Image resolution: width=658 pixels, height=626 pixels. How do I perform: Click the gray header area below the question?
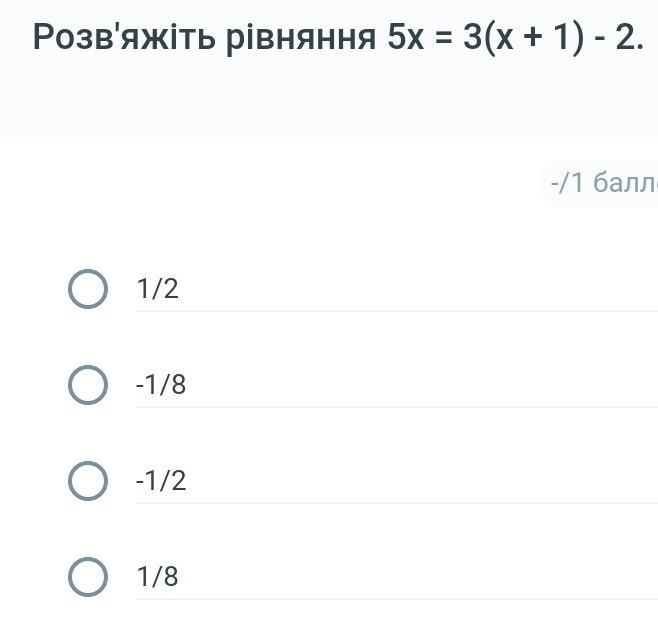pos(300,105)
